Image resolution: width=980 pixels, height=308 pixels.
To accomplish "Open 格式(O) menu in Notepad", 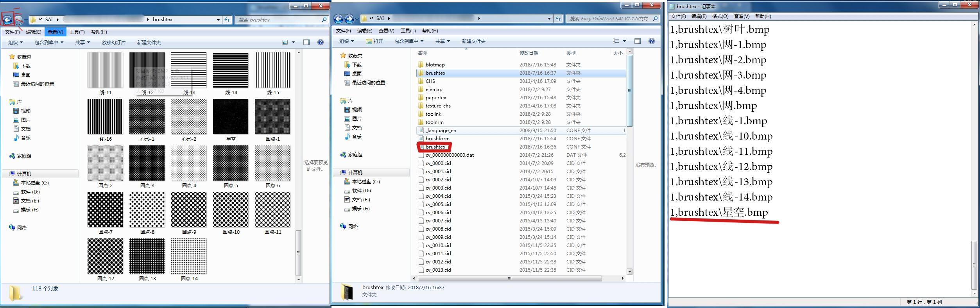I will coord(720,16).
